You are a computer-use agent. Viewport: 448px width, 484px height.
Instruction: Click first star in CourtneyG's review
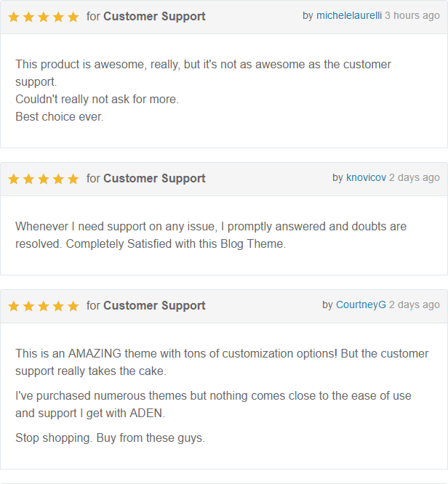pos(14,306)
